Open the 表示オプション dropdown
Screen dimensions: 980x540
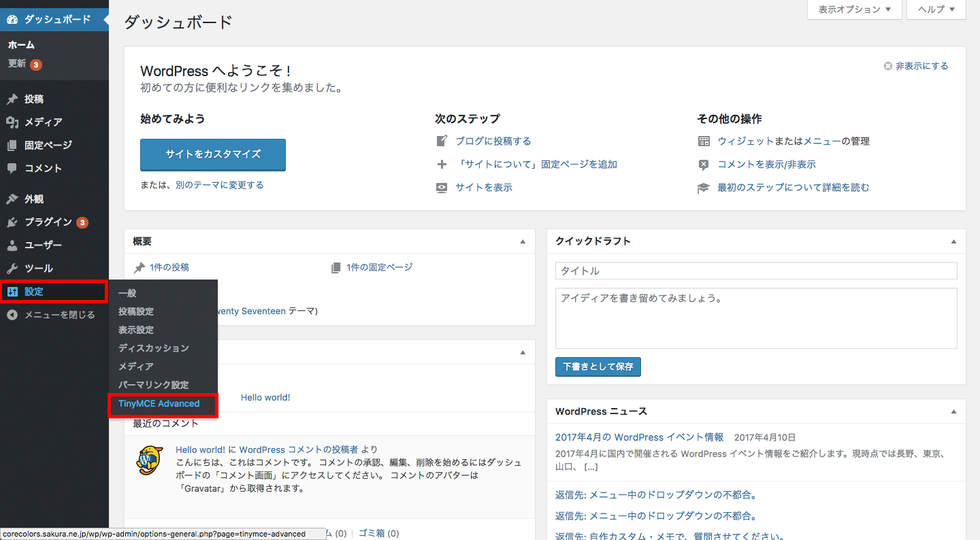[855, 10]
